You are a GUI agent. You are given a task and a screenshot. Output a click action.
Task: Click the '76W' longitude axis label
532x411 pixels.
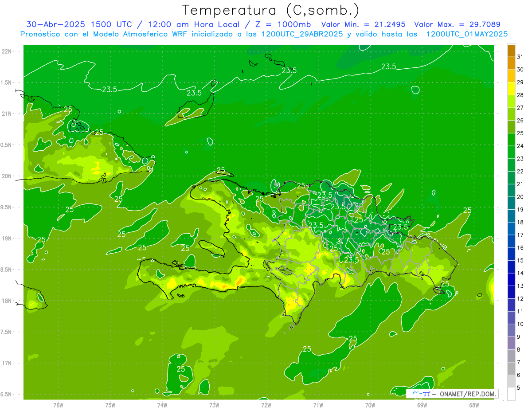tap(58, 405)
